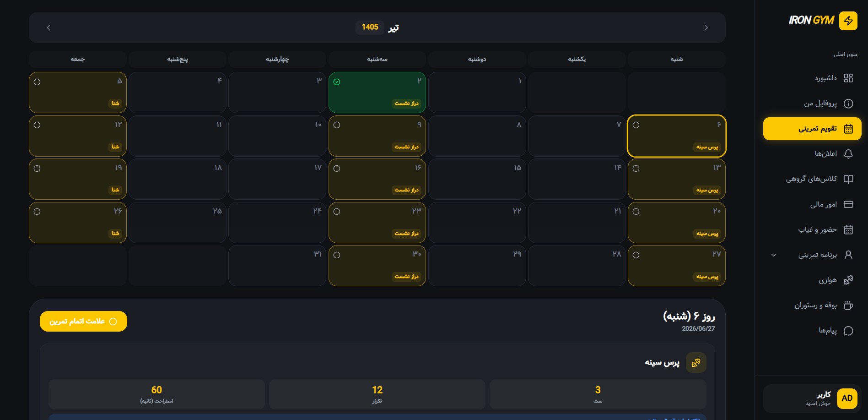Click the روز ۶ (شنبه) heading

point(689,316)
